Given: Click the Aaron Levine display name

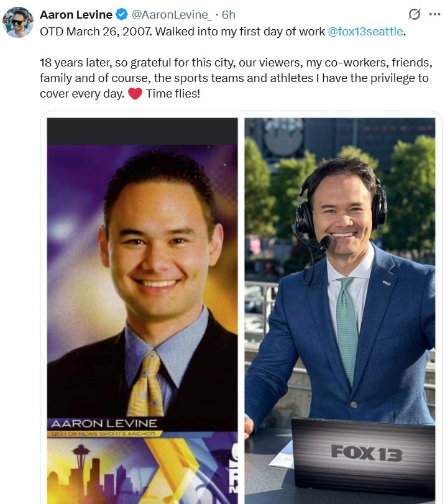Looking at the screenshot, I should click(x=76, y=15).
